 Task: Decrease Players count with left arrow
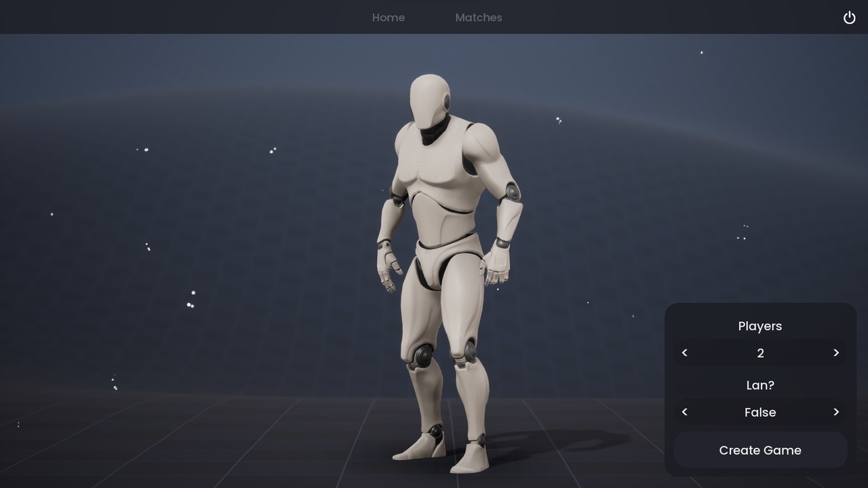685,352
